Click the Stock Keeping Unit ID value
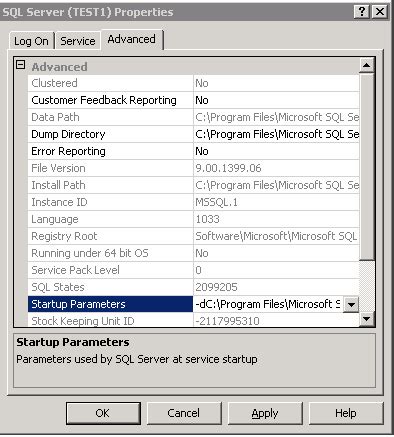The image size is (394, 437). (276, 320)
